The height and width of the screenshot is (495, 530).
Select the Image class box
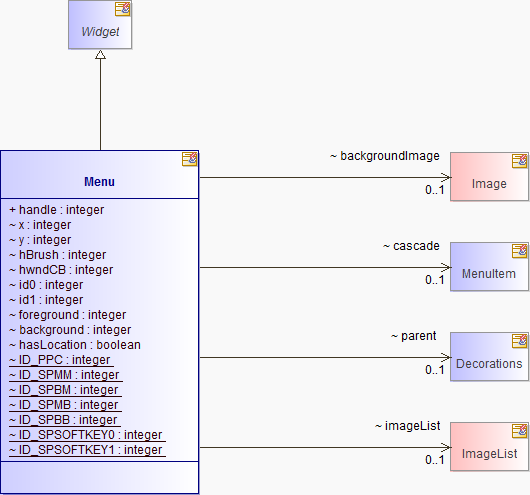point(489,176)
